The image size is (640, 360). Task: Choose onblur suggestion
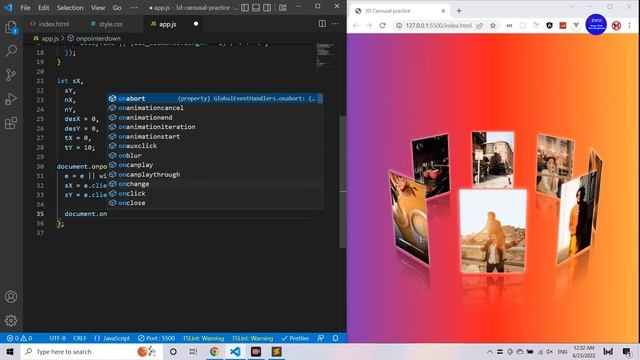tap(215, 156)
